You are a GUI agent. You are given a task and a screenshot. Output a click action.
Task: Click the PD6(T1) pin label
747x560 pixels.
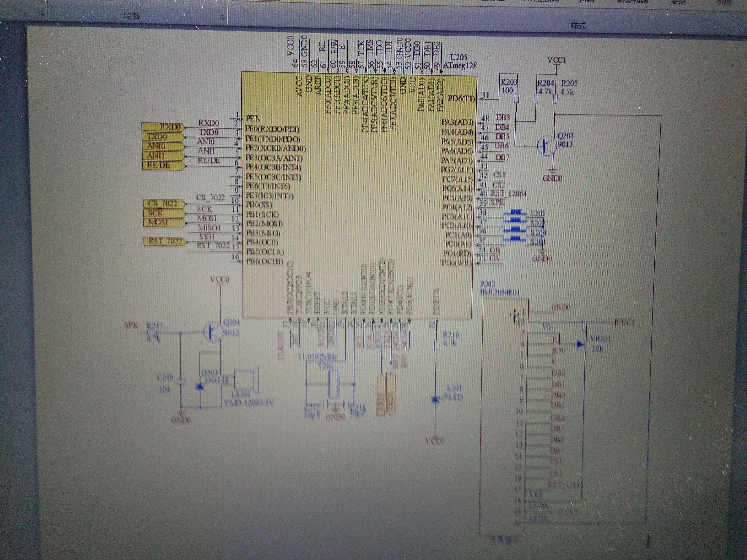click(x=461, y=99)
